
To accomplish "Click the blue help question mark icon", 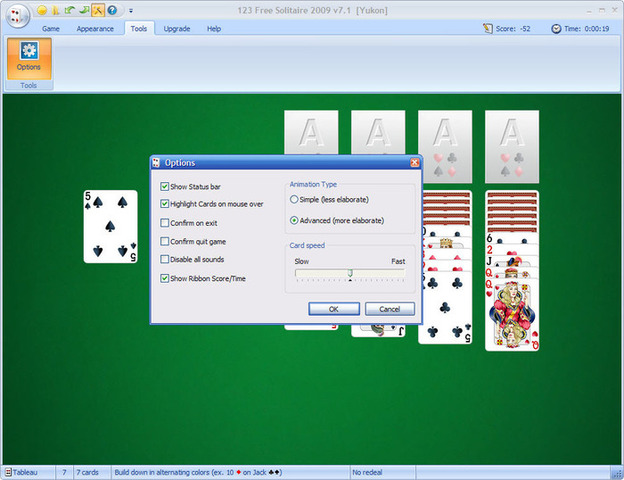I will point(112,10).
